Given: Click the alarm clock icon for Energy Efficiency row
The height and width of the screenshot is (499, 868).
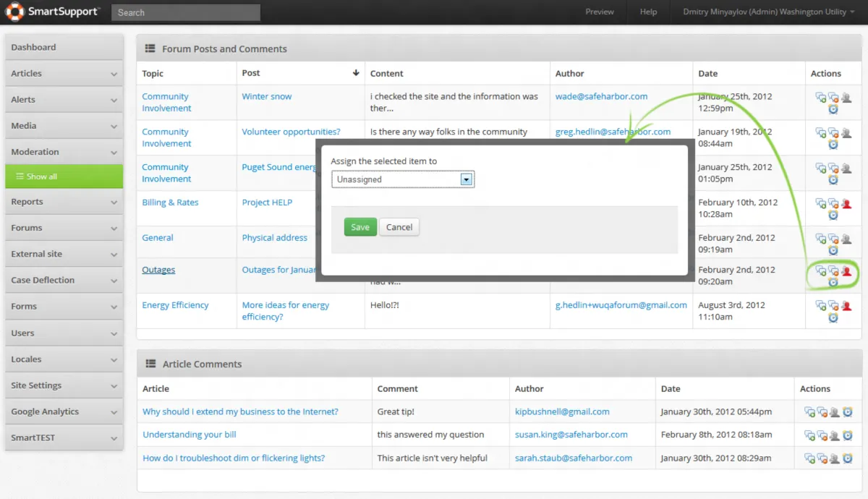Looking at the screenshot, I should (833, 317).
